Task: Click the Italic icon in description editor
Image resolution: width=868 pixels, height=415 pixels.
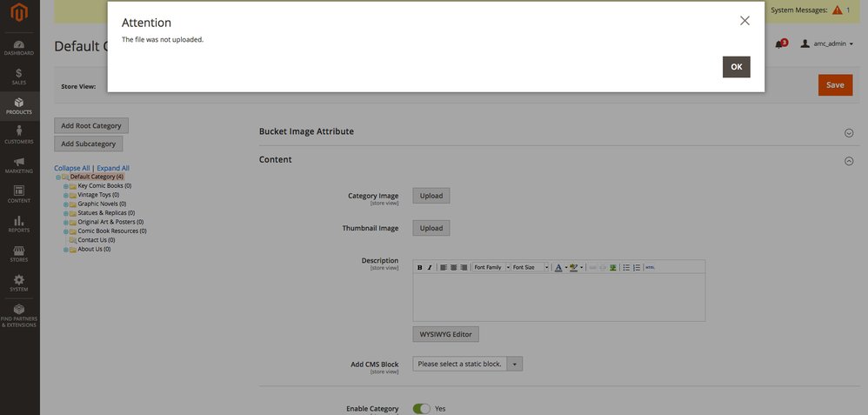Action: [430, 268]
